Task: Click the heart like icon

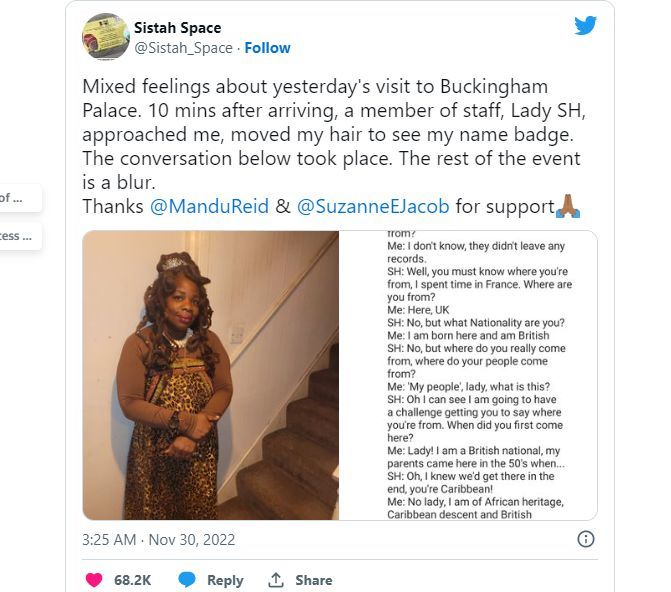Action: click(x=94, y=580)
